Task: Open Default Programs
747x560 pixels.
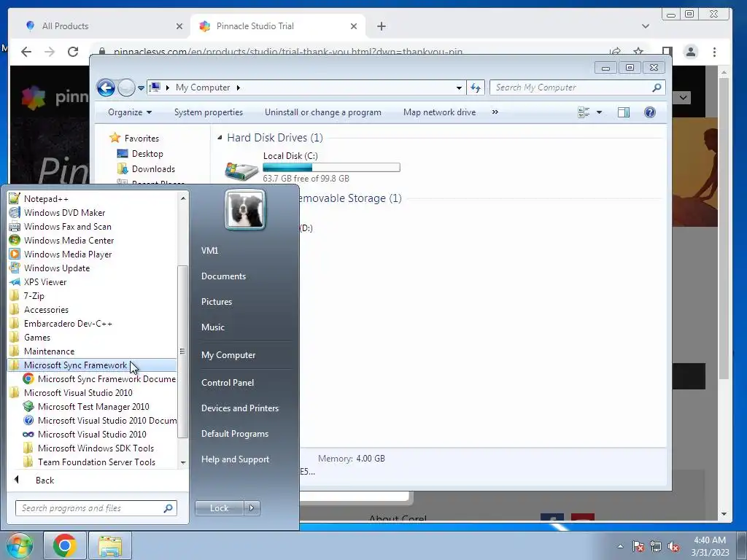Action: [x=234, y=434]
